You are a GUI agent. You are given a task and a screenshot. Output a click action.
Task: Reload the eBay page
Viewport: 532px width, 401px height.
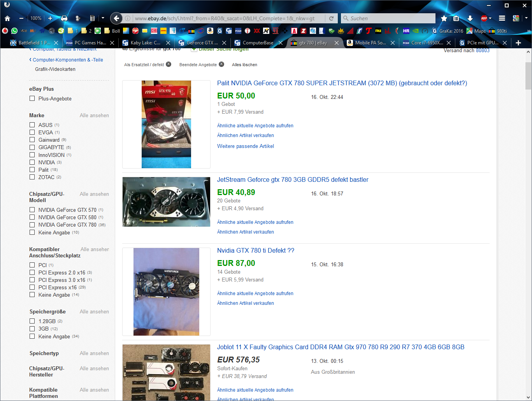point(331,18)
